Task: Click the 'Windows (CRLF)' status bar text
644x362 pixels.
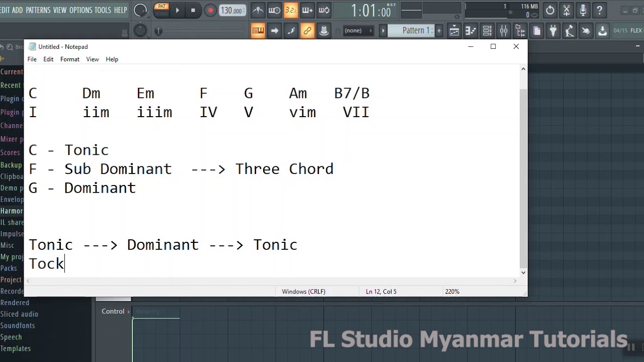Action: 303,292
